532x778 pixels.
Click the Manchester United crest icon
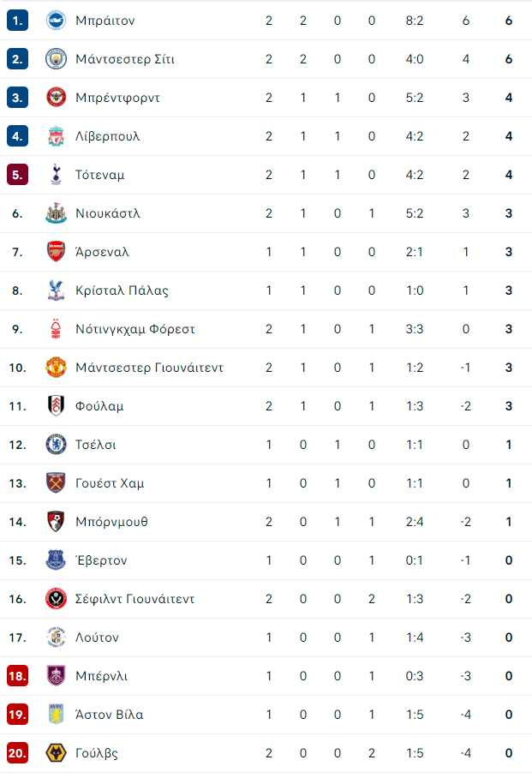[x=56, y=368]
